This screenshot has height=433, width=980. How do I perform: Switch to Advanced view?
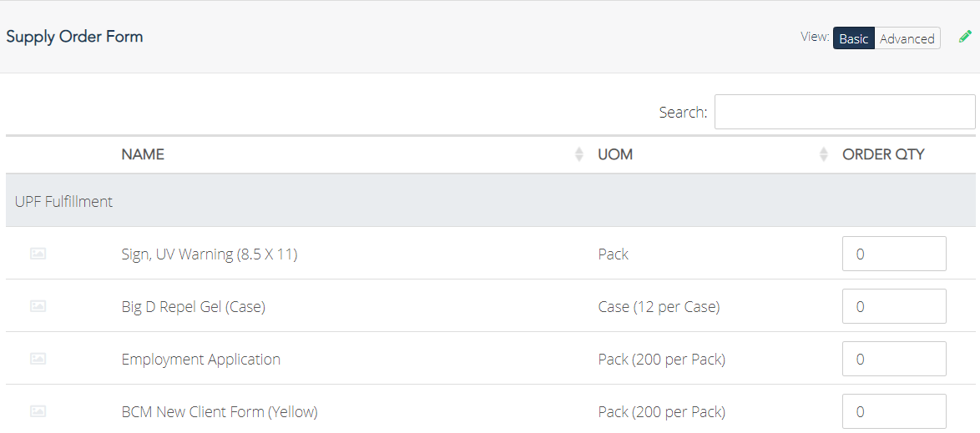click(x=907, y=38)
